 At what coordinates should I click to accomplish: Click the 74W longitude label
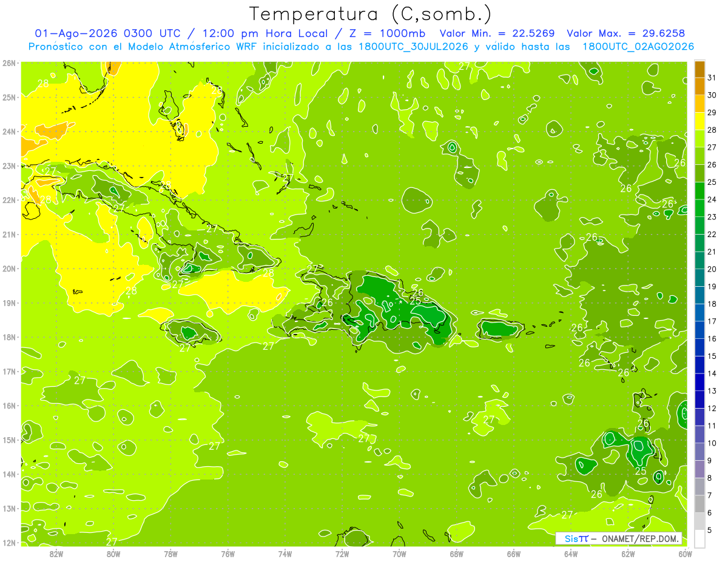pyautogui.click(x=285, y=554)
